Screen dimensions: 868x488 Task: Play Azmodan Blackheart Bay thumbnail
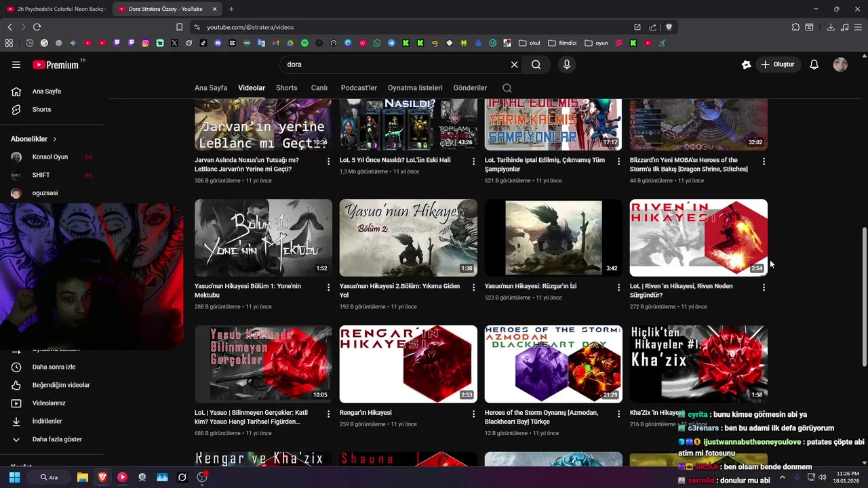(x=553, y=364)
